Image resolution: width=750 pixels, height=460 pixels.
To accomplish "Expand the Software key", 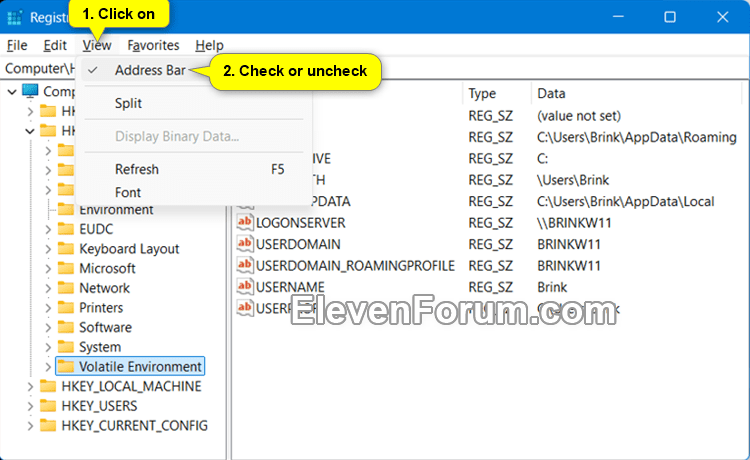I will coord(48,328).
